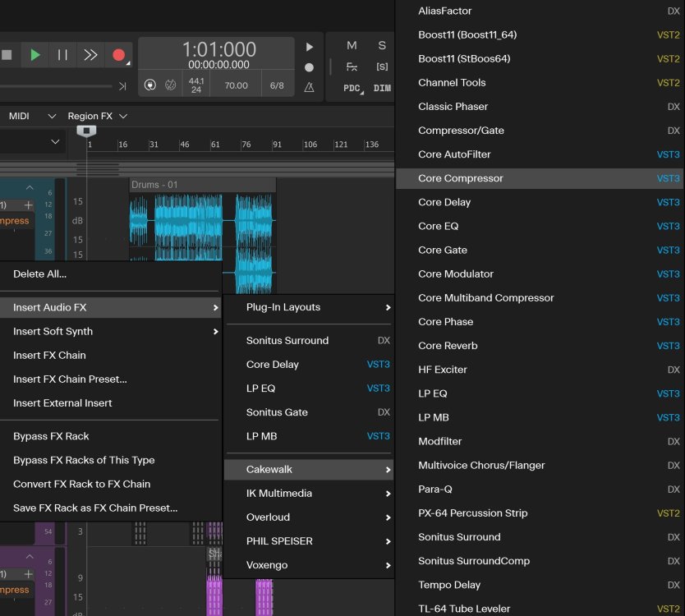This screenshot has height=616, width=685.
Task: Select Bypass FX Racks of This Type
Action: click(x=111, y=461)
